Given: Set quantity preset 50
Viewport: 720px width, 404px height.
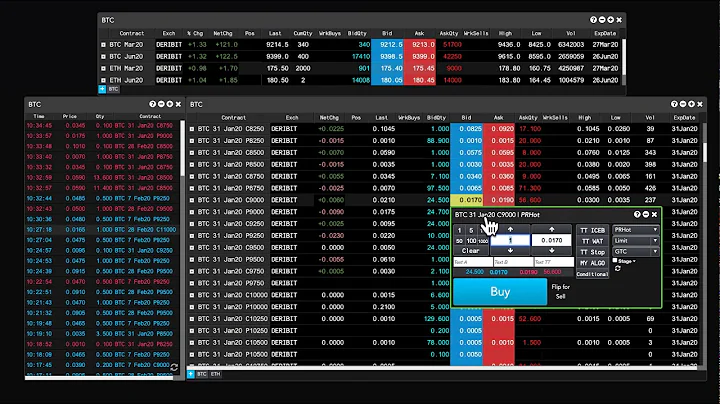Looking at the screenshot, I should (459, 241).
